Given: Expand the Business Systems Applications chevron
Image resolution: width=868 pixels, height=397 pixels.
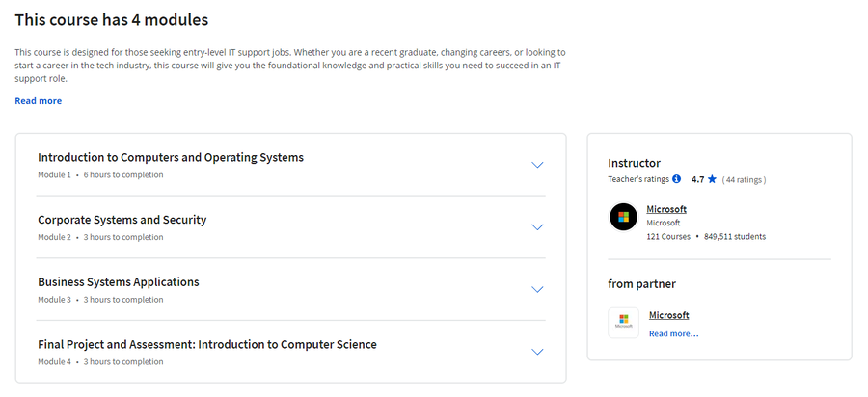Looking at the screenshot, I should click(x=537, y=290).
